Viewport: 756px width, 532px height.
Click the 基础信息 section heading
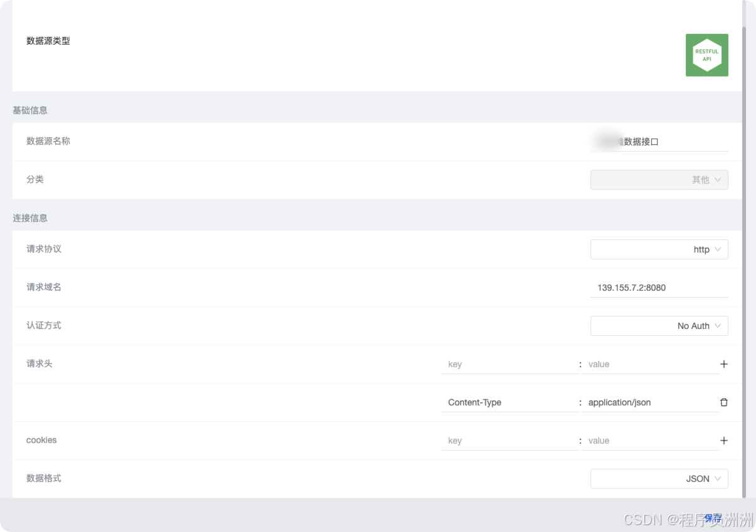[x=30, y=110]
